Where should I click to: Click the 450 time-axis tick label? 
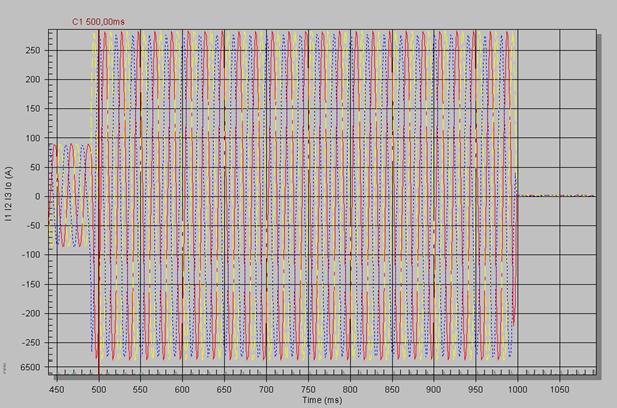[57, 390]
